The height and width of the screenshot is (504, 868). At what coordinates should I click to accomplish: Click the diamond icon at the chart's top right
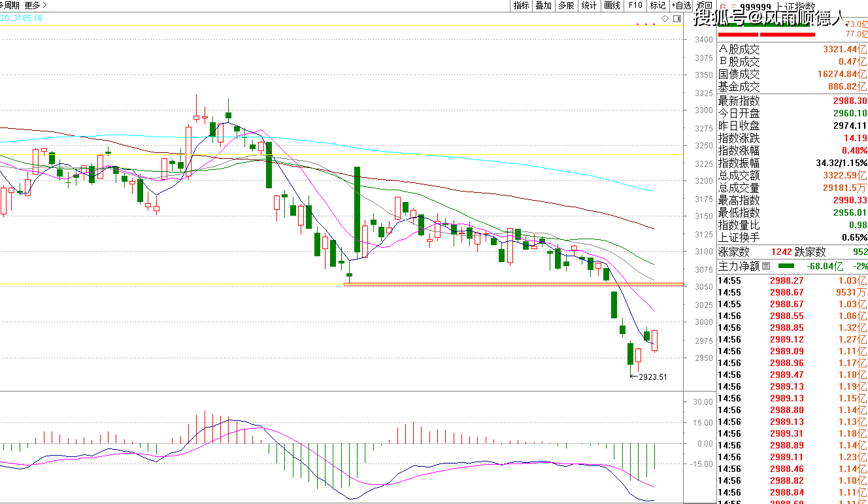pyautogui.click(x=665, y=19)
